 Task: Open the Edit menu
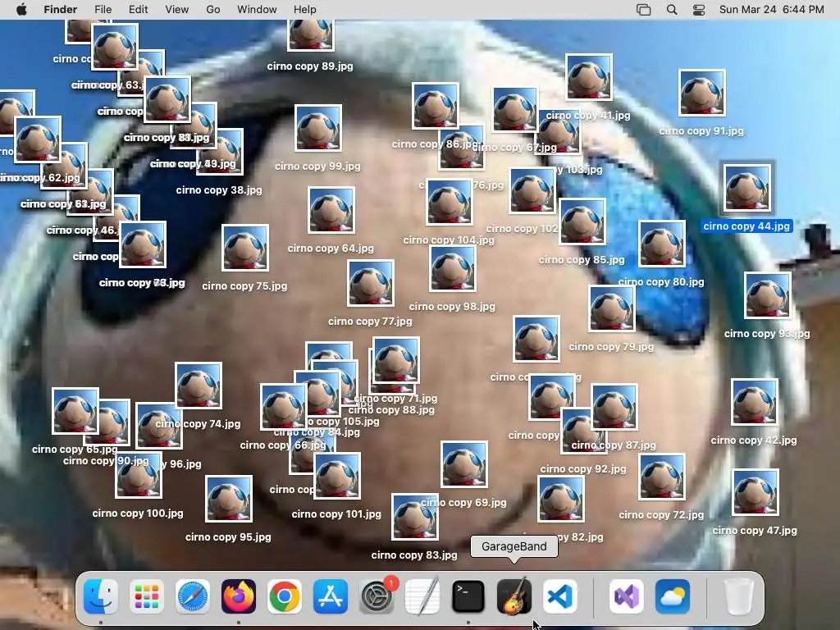[138, 10]
